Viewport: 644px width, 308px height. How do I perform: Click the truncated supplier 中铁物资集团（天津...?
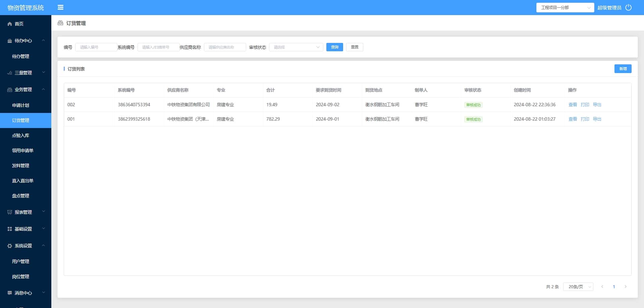[188, 119]
